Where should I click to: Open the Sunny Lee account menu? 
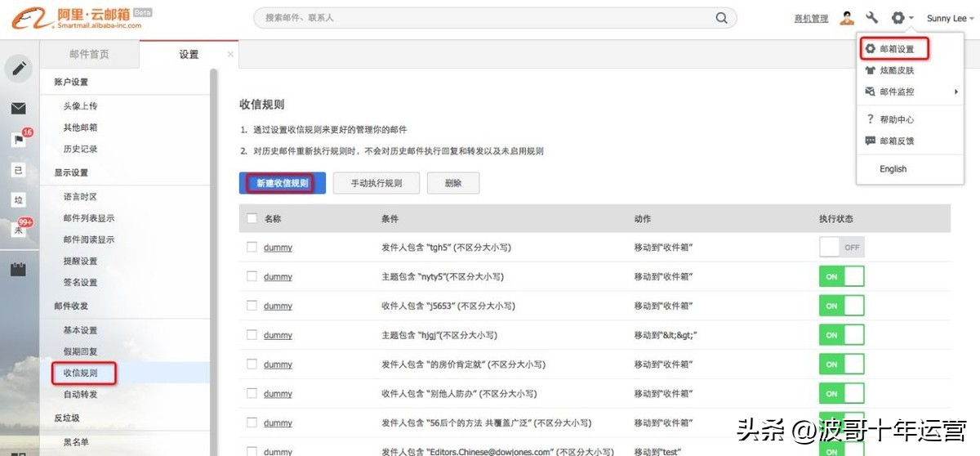947,19
